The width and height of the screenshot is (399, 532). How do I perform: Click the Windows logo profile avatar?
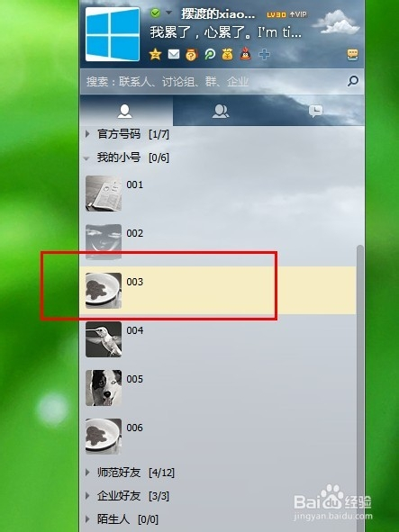click(x=113, y=34)
